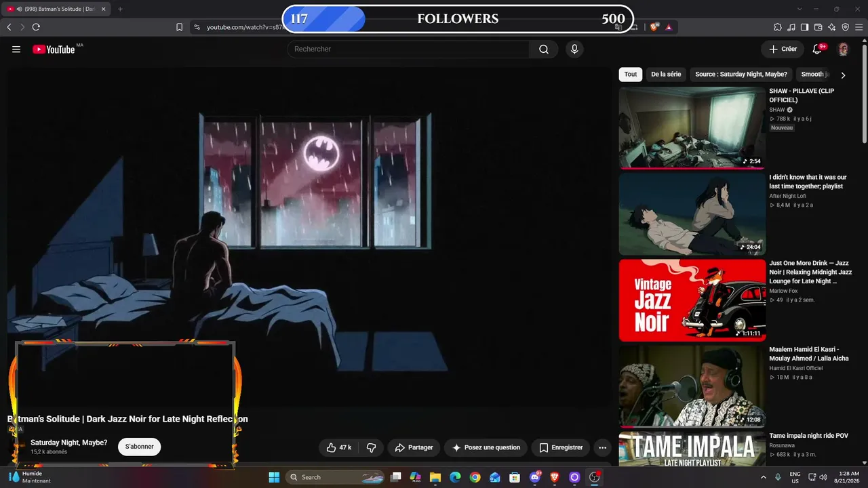
Task: Open the YouTube guide hamburger menu
Action: (x=16, y=49)
